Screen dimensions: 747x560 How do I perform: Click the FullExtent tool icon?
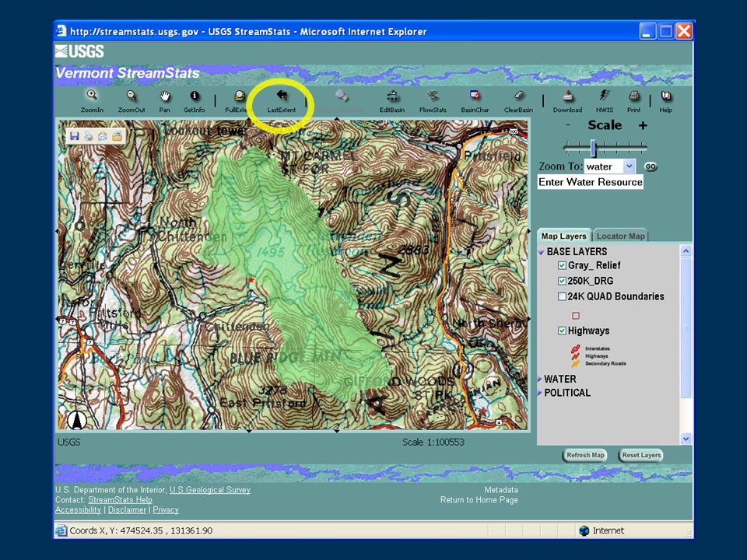click(240, 96)
